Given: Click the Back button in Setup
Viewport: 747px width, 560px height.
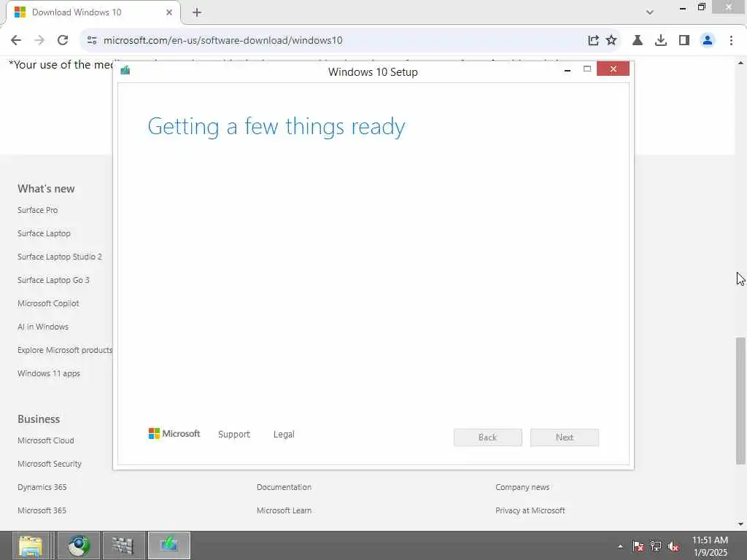Looking at the screenshot, I should (x=488, y=437).
